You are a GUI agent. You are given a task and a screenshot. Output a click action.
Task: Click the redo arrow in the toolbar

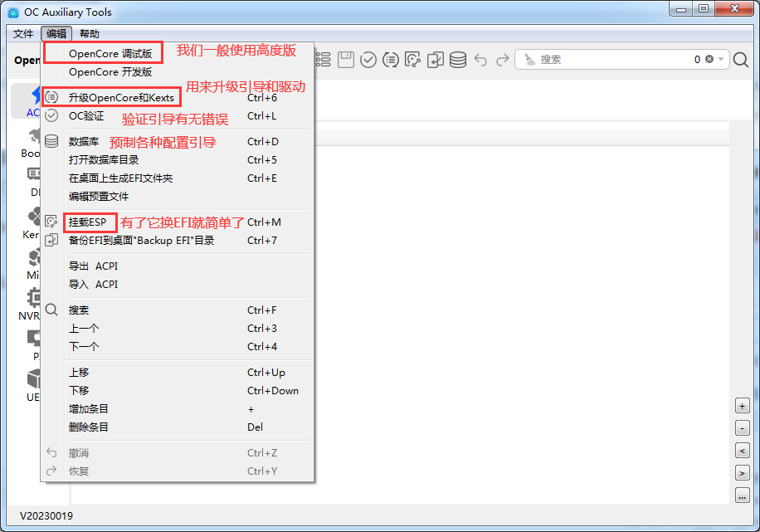tap(502, 60)
